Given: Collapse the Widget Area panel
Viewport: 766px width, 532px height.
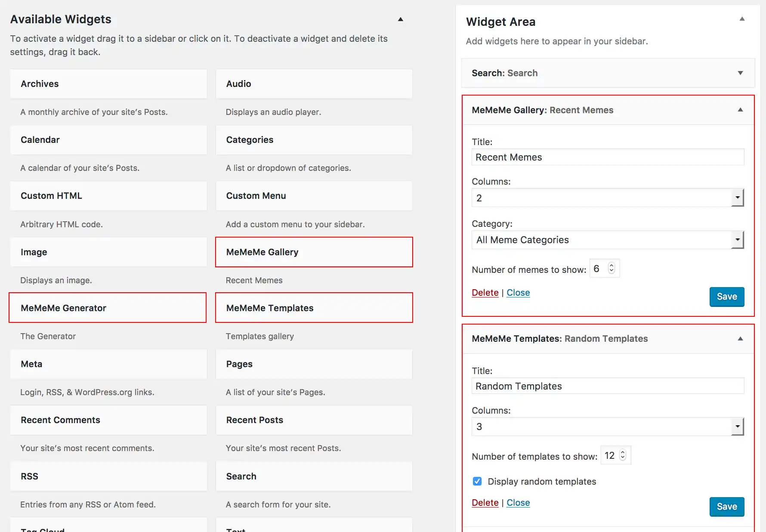Looking at the screenshot, I should tap(742, 19).
